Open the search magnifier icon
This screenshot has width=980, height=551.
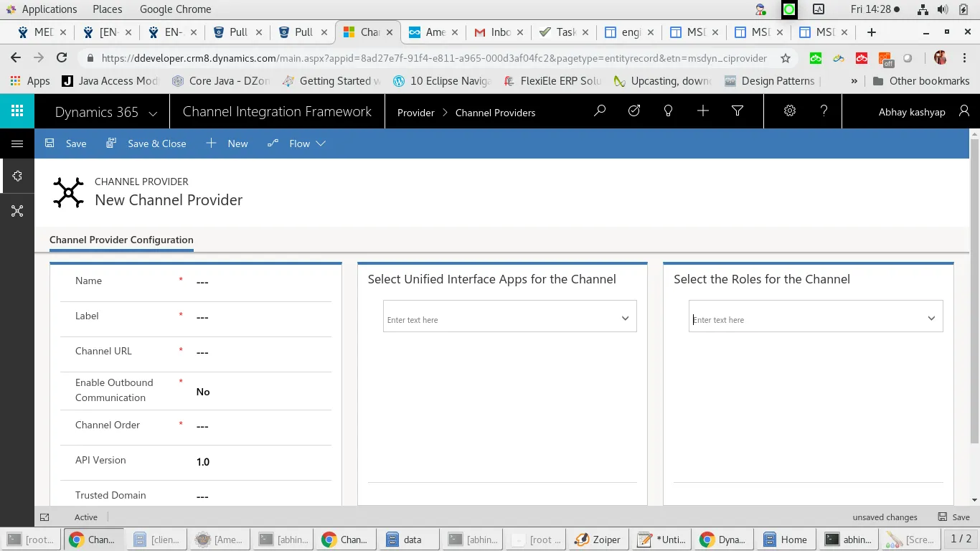pos(600,111)
